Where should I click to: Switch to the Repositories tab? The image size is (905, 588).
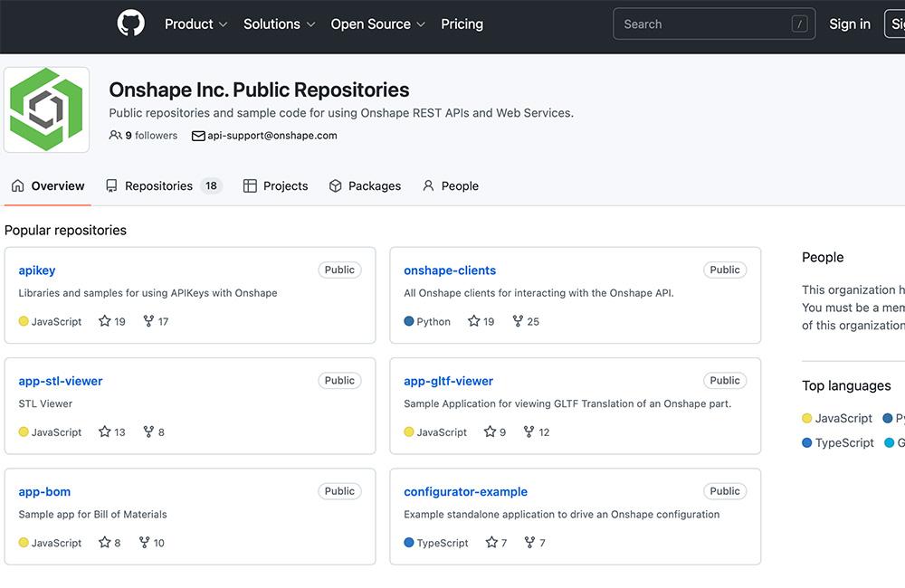pyautogui.click(x=160, y=185)
